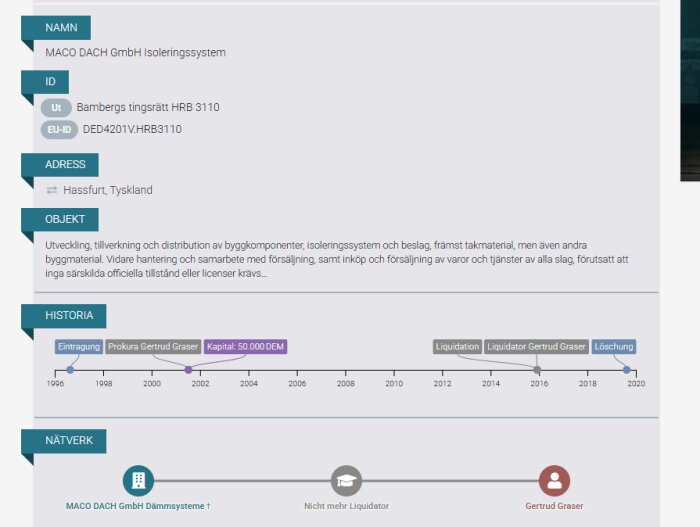Viewport: 700px width, 527px height.
Task: Click the NAMN section header
Action: point(56,28)
